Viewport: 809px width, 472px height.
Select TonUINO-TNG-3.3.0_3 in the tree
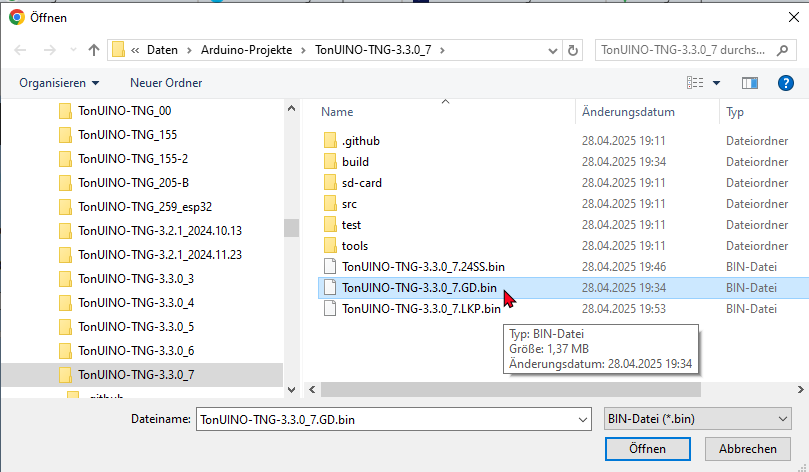(x=136, y=279)
